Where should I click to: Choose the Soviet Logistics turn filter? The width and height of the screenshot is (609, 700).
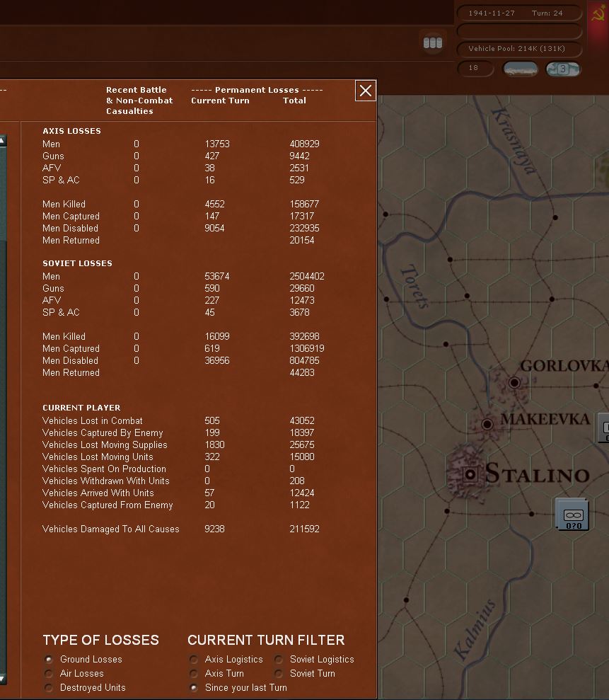pos(279,660)
